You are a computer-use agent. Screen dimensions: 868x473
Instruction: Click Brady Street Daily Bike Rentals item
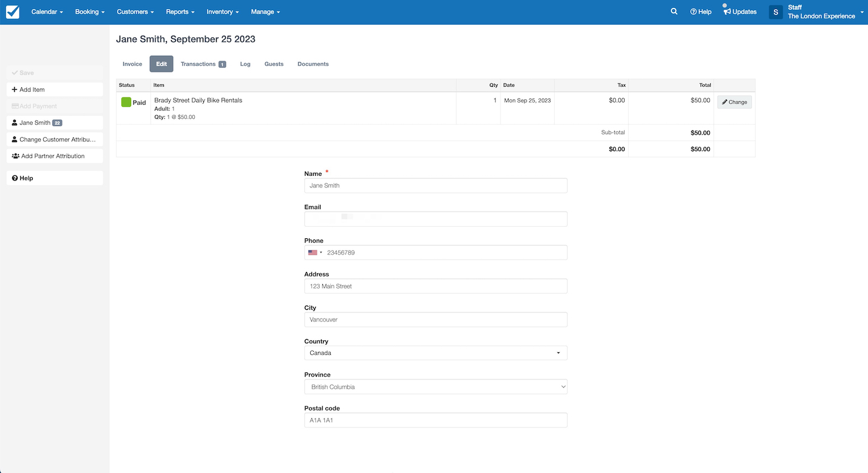point(198,100)
